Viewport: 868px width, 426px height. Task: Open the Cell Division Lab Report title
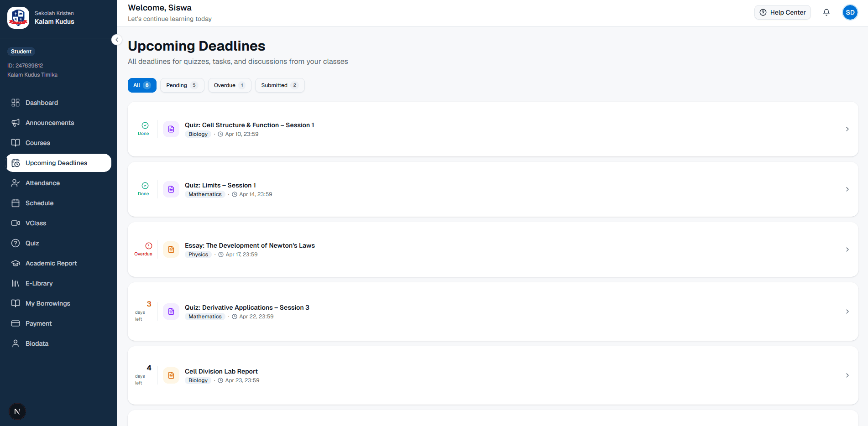coord(221,371)
